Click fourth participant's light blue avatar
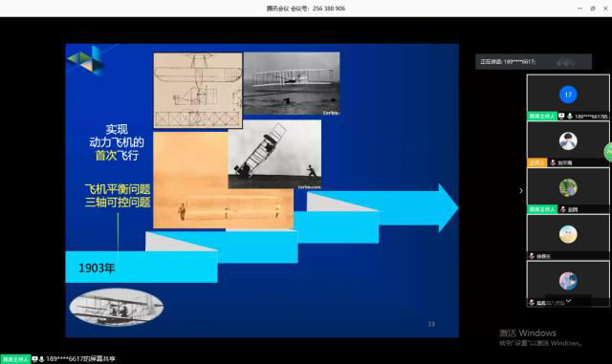This screenshot has height=364, width=612. pos(568,234)
